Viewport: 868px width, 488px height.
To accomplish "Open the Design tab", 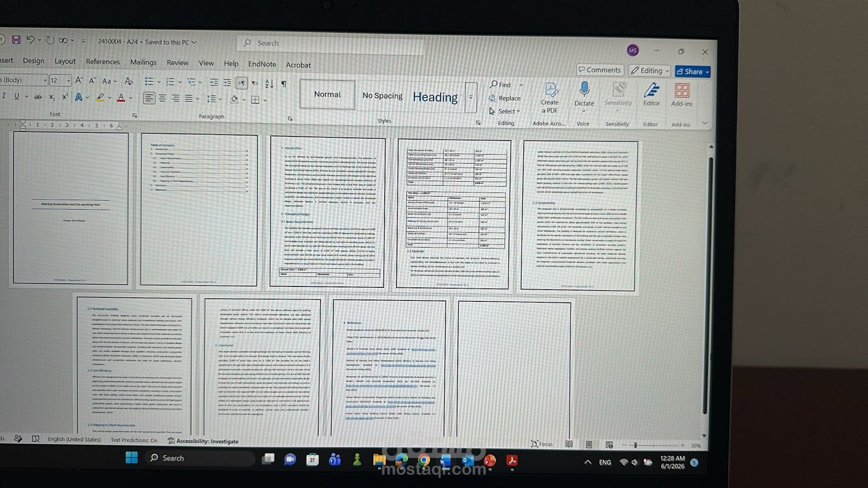I will (x=34, y=61).
